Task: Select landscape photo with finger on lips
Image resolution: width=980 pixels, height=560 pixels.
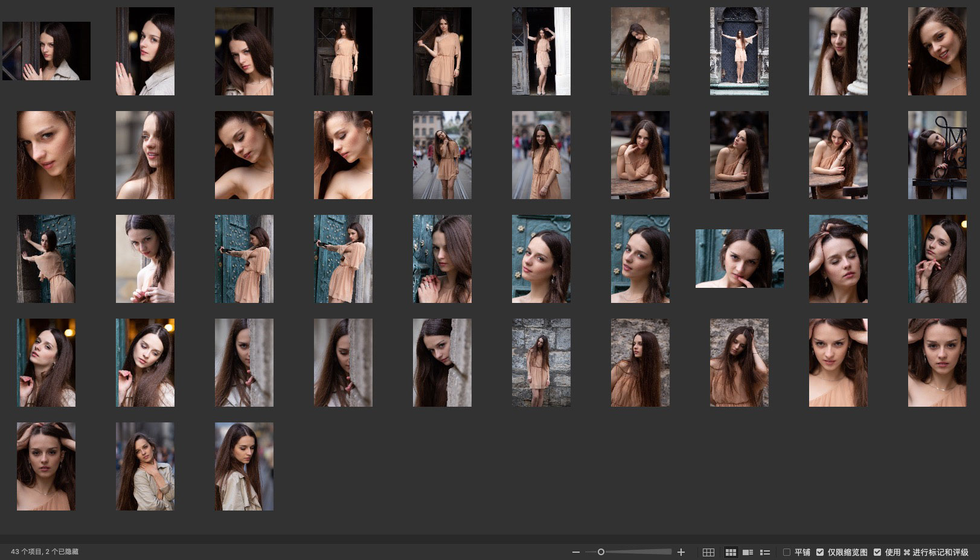Action: click(x=739, y=258)
